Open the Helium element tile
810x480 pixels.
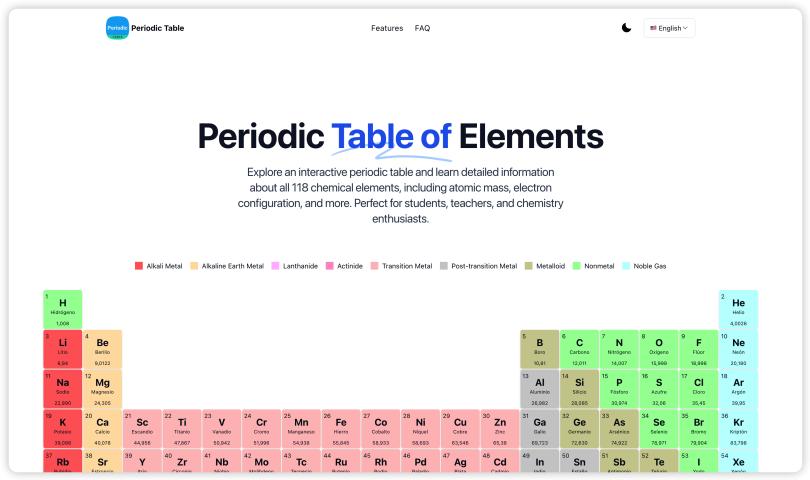(x=738, y=309)
